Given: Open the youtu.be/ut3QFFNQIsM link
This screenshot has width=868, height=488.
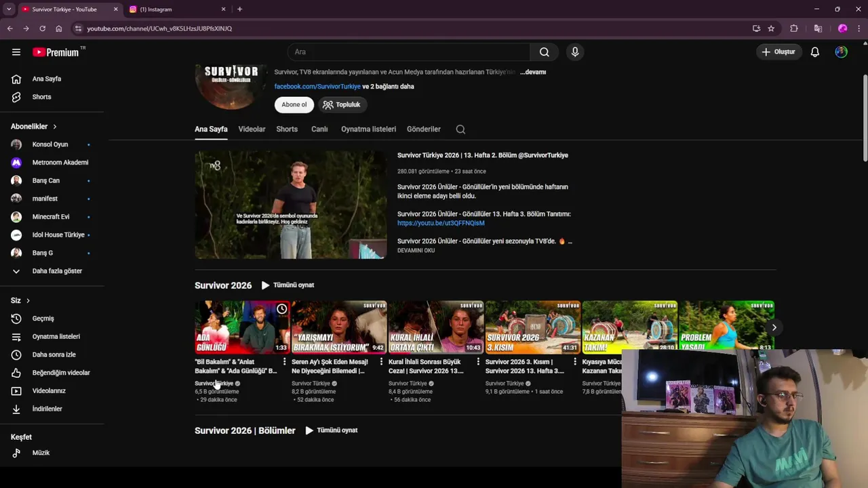Looking at the screenshot, I should point(441,223).
